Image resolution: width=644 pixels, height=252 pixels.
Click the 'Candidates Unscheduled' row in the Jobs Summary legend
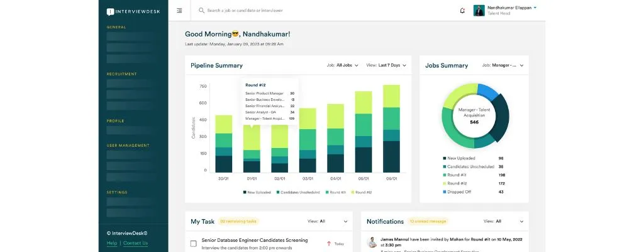click(x=473, y=167)
